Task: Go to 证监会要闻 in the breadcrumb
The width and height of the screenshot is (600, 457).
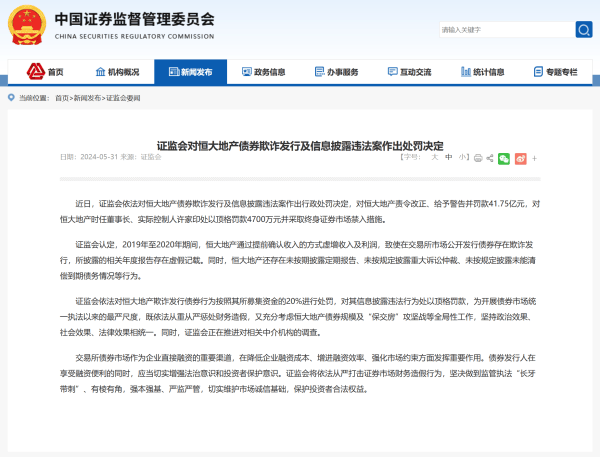Action: coord(123,98)
